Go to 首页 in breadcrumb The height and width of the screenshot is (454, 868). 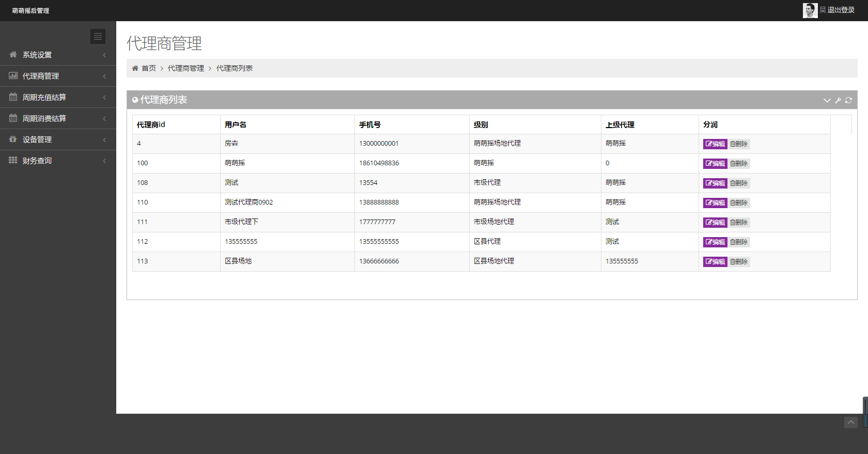pos(149,68)
